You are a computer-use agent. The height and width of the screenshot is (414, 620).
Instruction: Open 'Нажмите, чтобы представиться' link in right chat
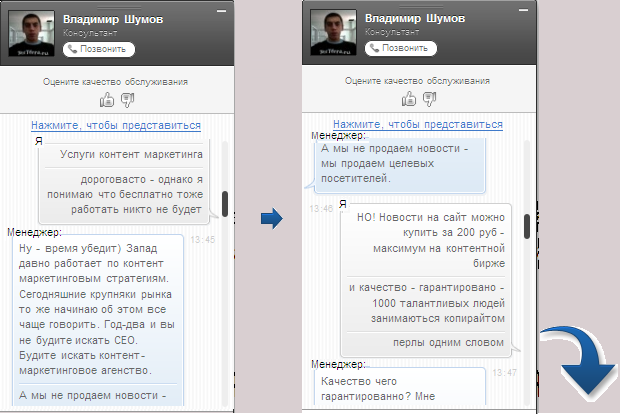[418, 125]
